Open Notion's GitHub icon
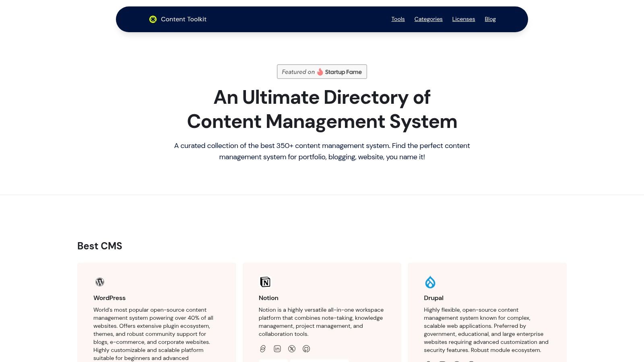This screenshot has height=362, width=644. [x=306, y=349]
